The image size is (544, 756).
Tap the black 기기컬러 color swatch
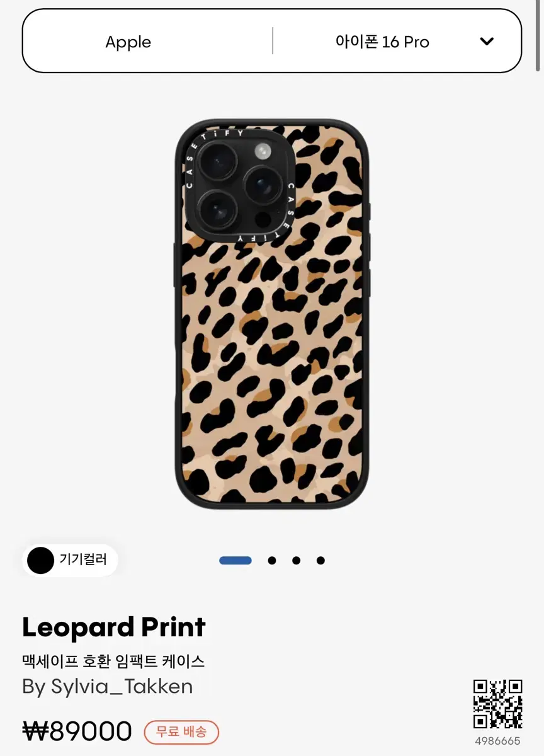[40, 560]
